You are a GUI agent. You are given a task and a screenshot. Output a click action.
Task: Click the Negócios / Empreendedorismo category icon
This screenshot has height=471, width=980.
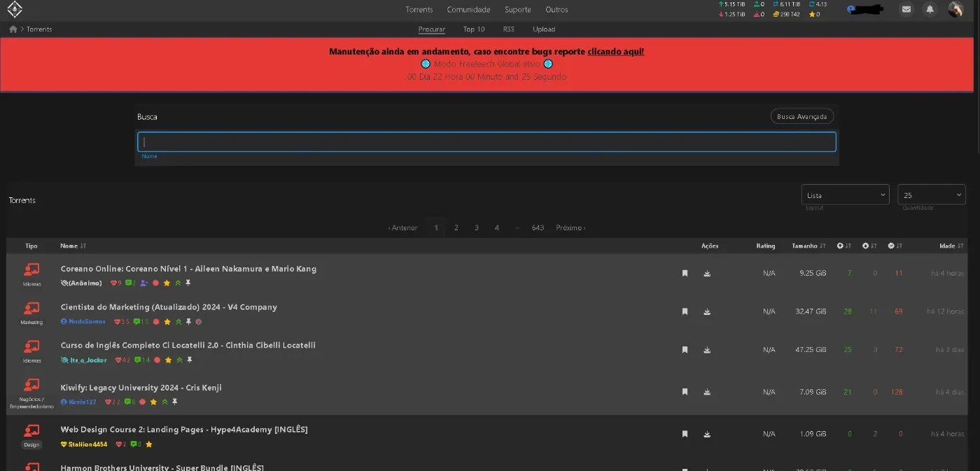[31, 385]
